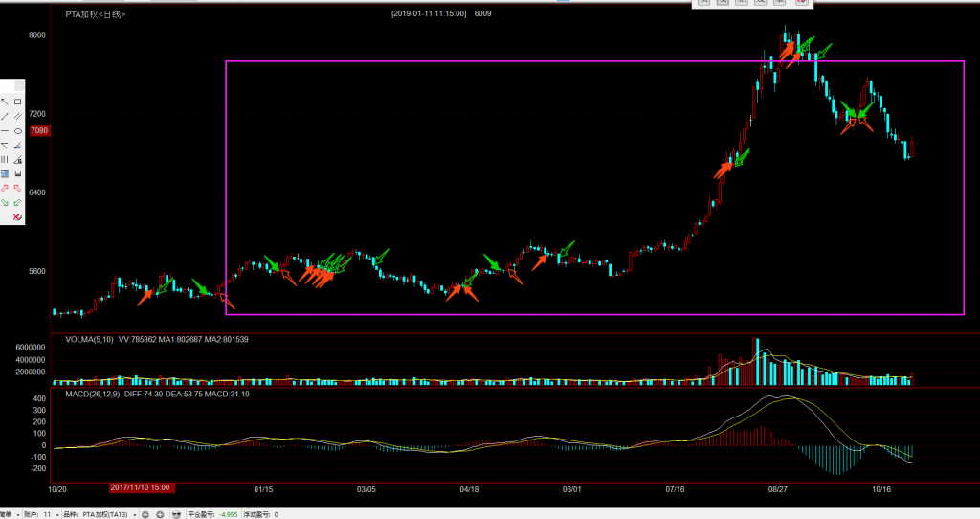Click the sunglasses face icon in status bar
The height and width of the screenshot is (519, 980).
pos(176,514)
